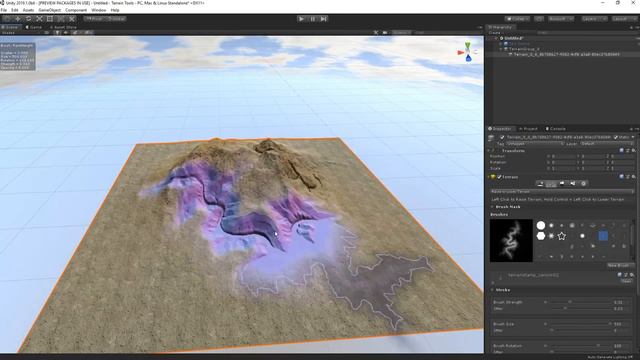The height and width of the screenshot is (360, 640).
Task: Choose the star-shaped brush
Action: click(x=562, y=236)
